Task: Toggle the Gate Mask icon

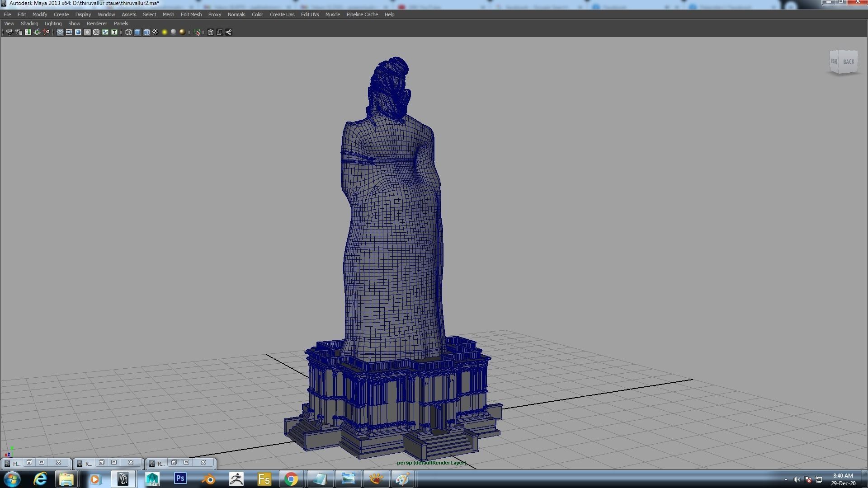Action: click(87, 32)
